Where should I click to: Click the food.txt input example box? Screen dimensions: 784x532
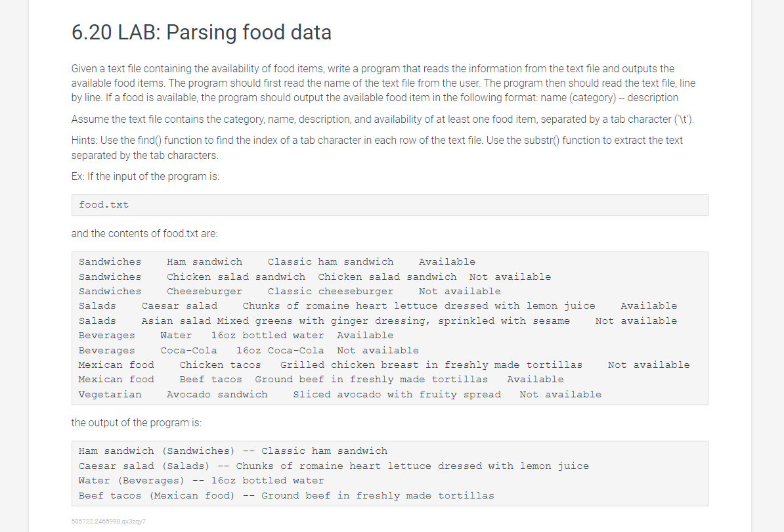pos(389,205)
